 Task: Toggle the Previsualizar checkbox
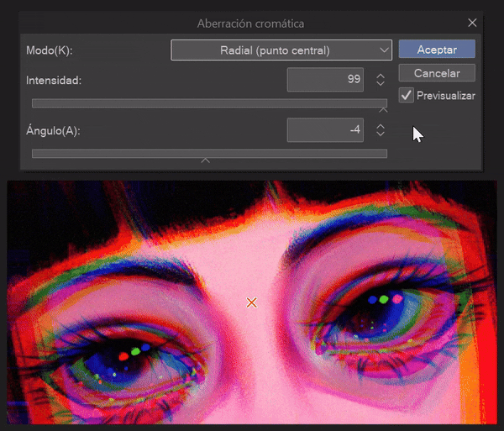407,95
